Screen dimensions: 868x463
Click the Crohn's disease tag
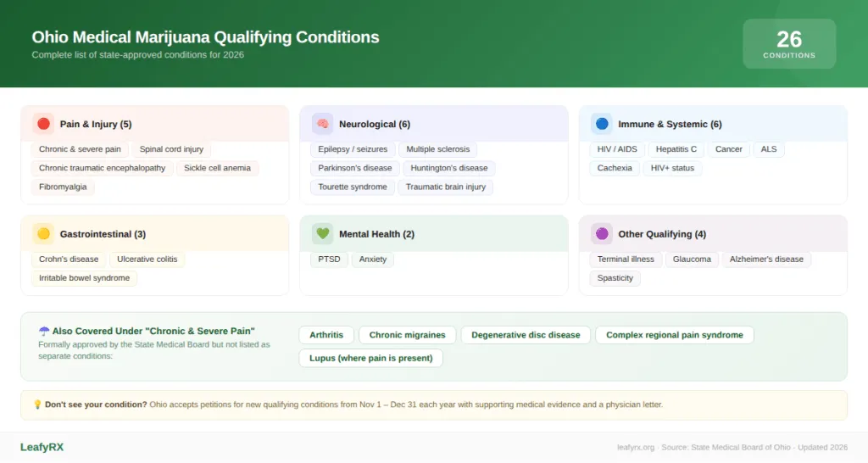click(69, 259)
